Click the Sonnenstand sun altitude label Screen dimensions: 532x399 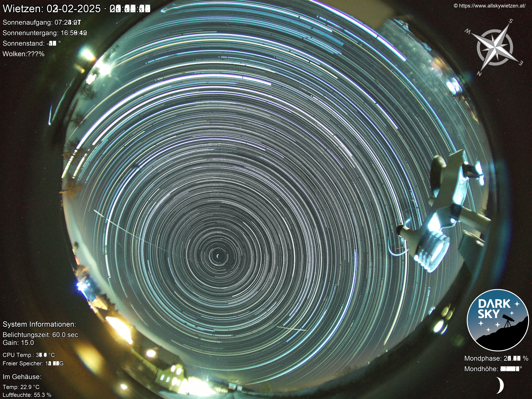tap(31, 43)
